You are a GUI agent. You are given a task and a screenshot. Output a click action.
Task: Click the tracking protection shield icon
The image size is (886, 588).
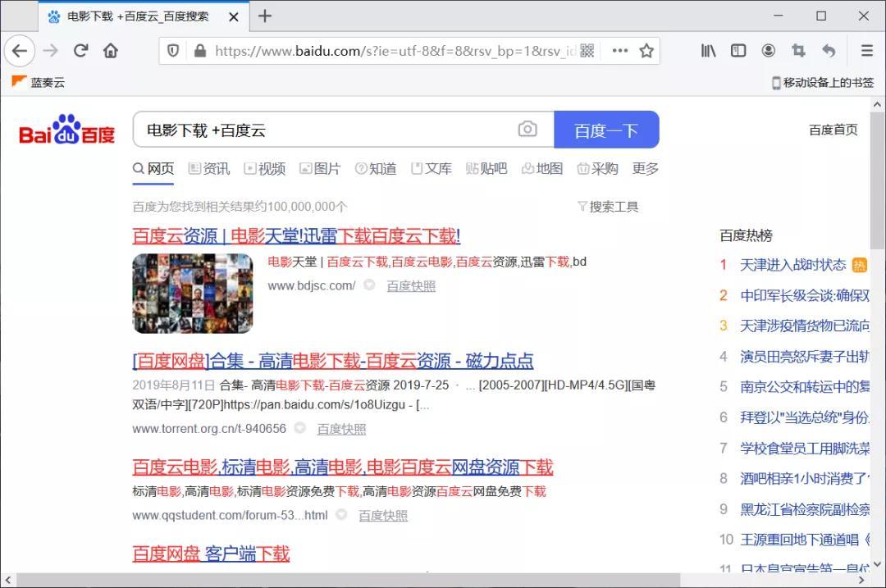[x=173, y=50]
